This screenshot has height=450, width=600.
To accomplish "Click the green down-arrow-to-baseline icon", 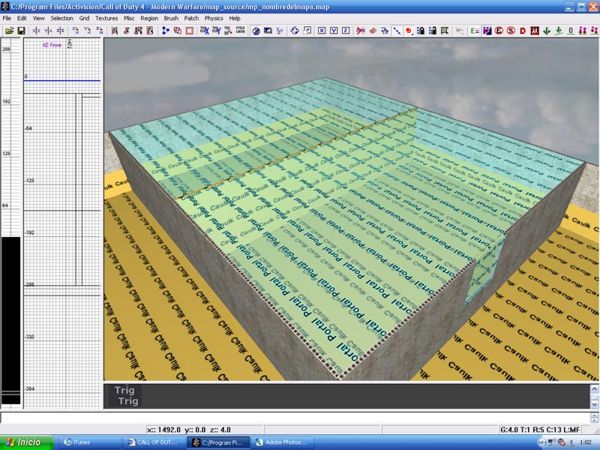I will pyautogui.click(x=559, y=31).
